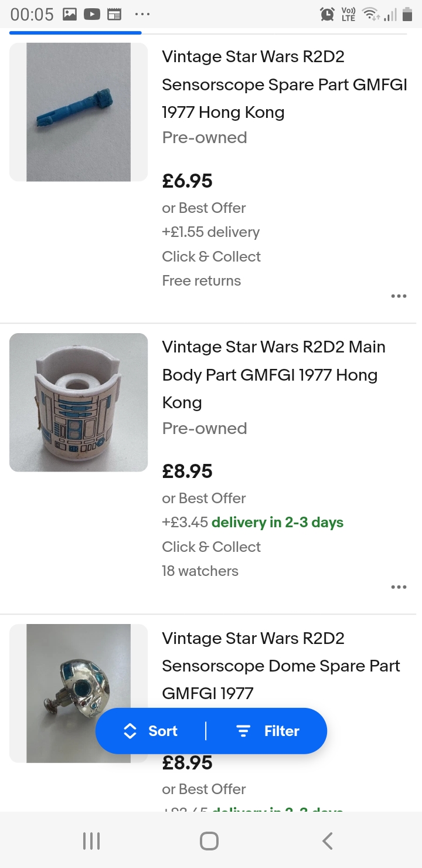
Task: Tap Android recent apps navigation icon
Action: (x=91, y=841)
